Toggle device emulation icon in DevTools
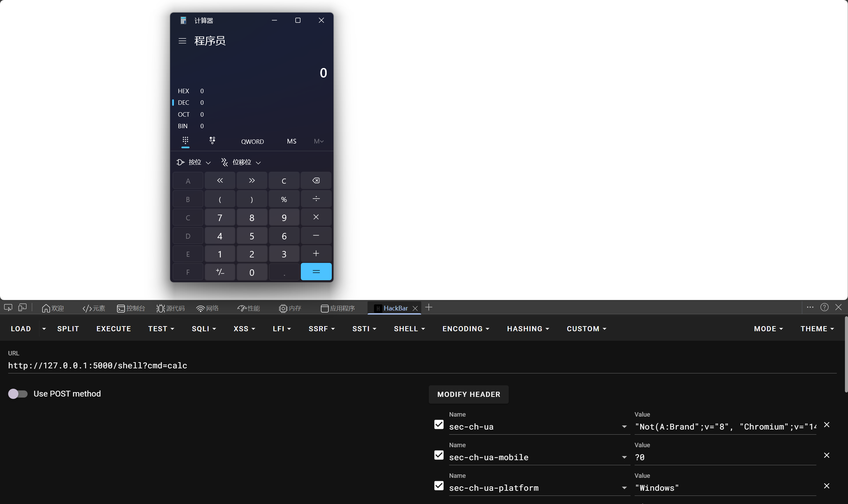The height and width of the screenshot is (504, 848). pos(22,308)
